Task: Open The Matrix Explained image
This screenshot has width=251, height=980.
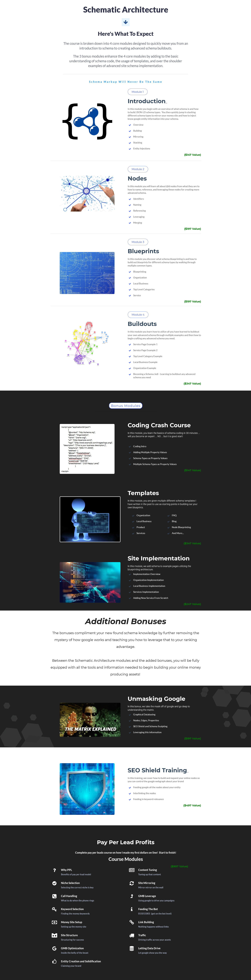Action: click(x=90, y=720)
